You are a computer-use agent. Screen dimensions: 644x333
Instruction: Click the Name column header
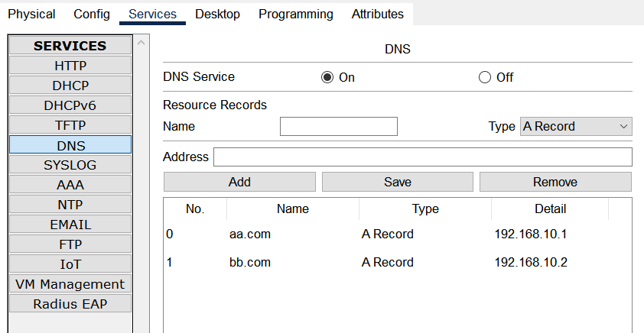click(x=293, y=209)
